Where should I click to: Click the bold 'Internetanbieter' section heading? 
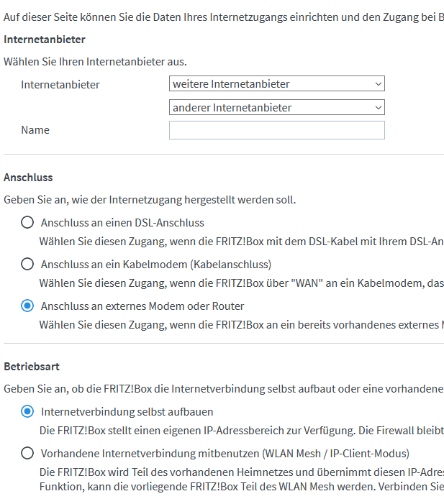tap(45, 39)
